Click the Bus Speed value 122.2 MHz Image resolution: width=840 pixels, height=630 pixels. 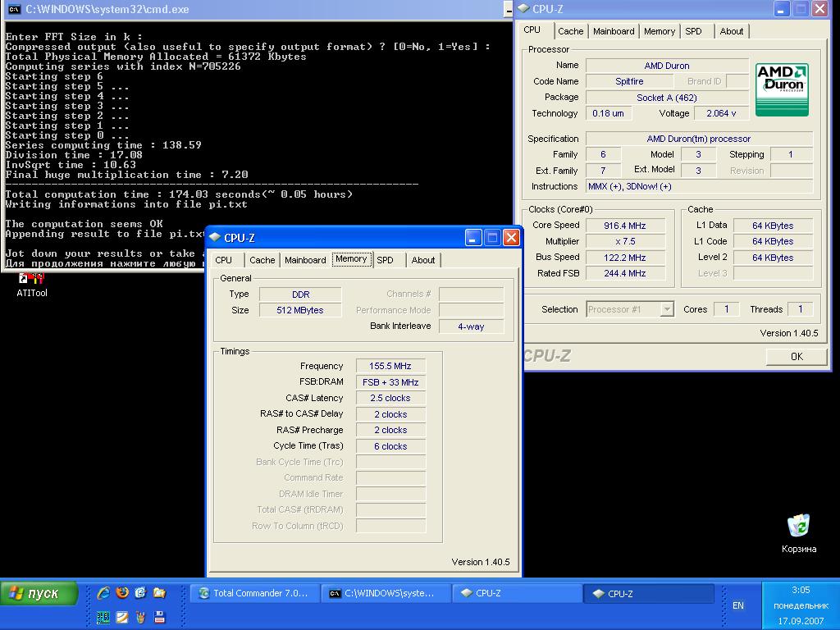[x=624, y=257]
